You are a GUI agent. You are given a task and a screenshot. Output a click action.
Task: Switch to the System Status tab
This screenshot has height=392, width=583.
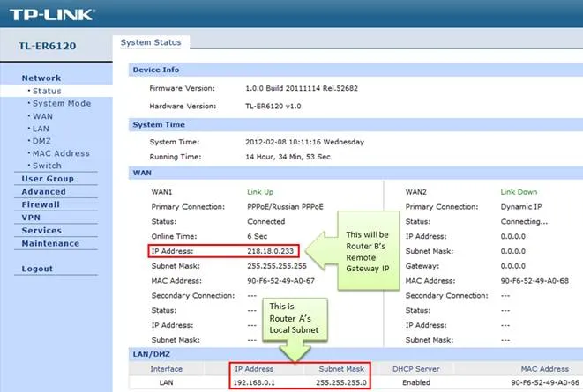click(152, 42)
